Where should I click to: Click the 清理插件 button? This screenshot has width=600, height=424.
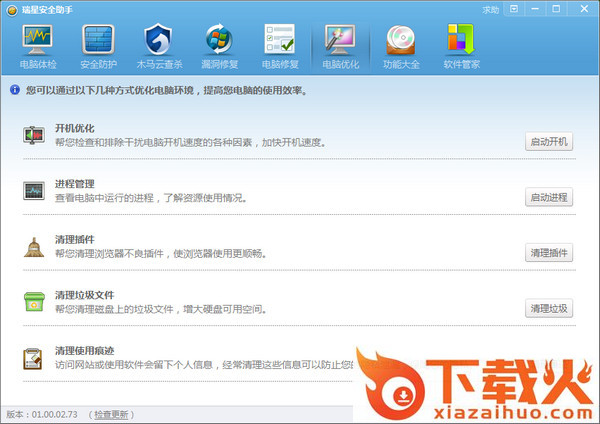549,253
